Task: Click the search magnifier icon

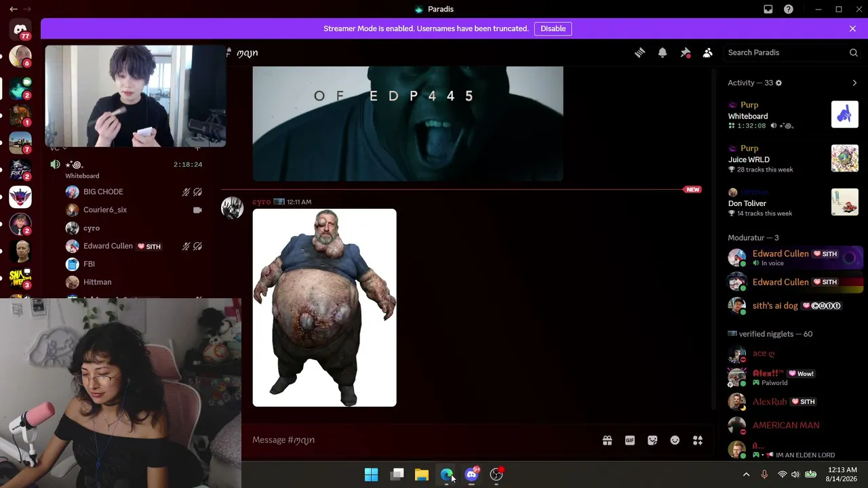Action: pyautogui.click(x=854, y=53)
